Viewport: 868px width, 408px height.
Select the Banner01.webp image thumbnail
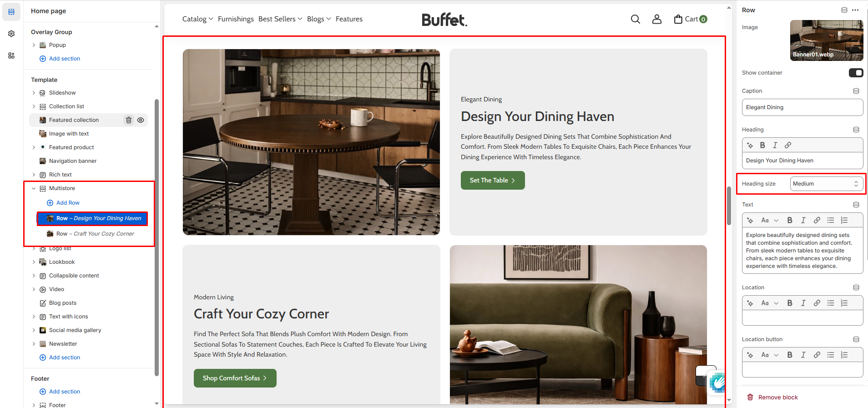pos(827,40)
